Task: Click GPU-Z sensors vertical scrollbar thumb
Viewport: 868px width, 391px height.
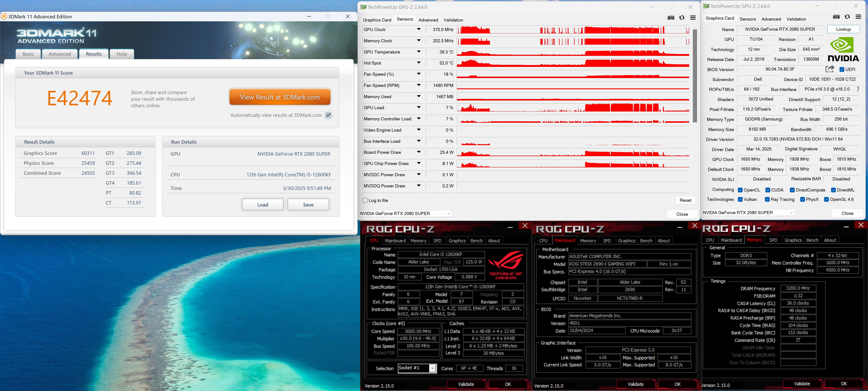Action: tap(694, 76)
